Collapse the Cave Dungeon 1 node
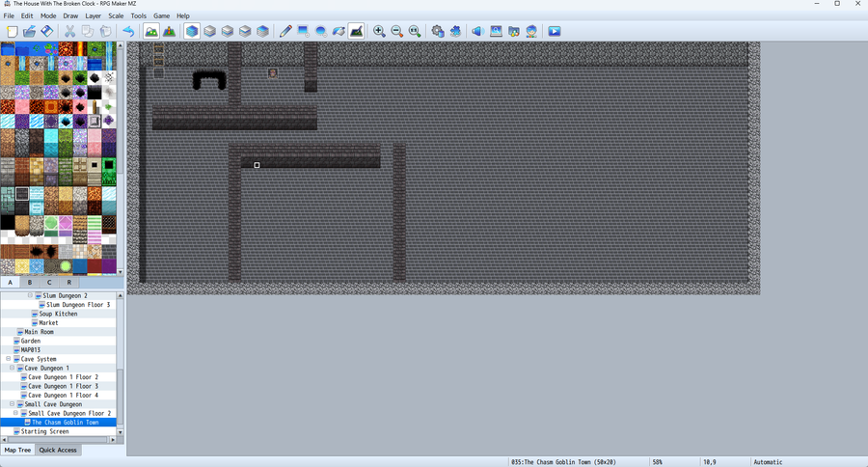 pos(13,368)
